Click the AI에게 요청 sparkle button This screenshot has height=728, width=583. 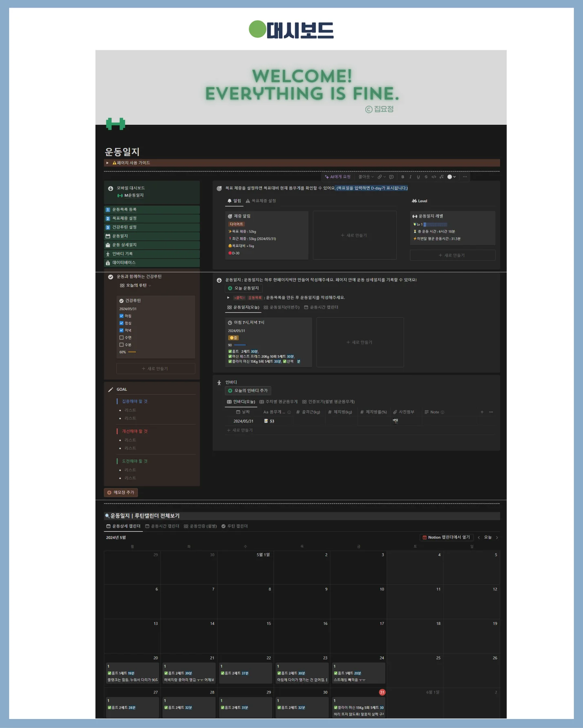click(x=338, y=177)
